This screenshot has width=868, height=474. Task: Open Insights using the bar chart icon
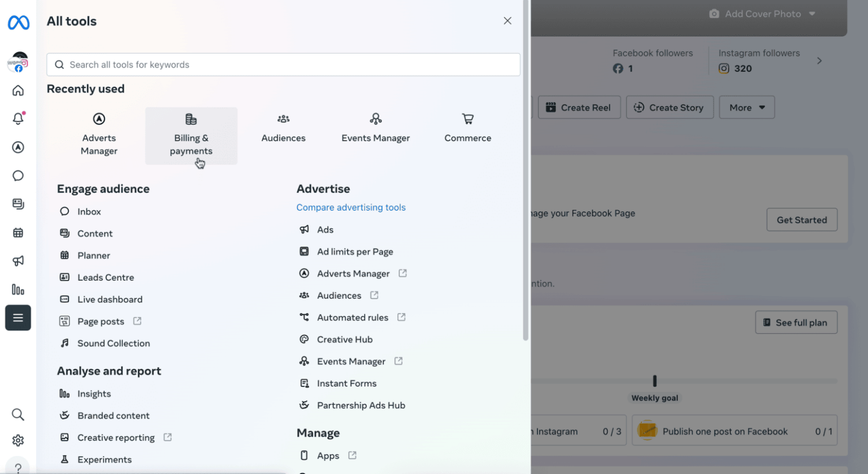tap(18, 289)
